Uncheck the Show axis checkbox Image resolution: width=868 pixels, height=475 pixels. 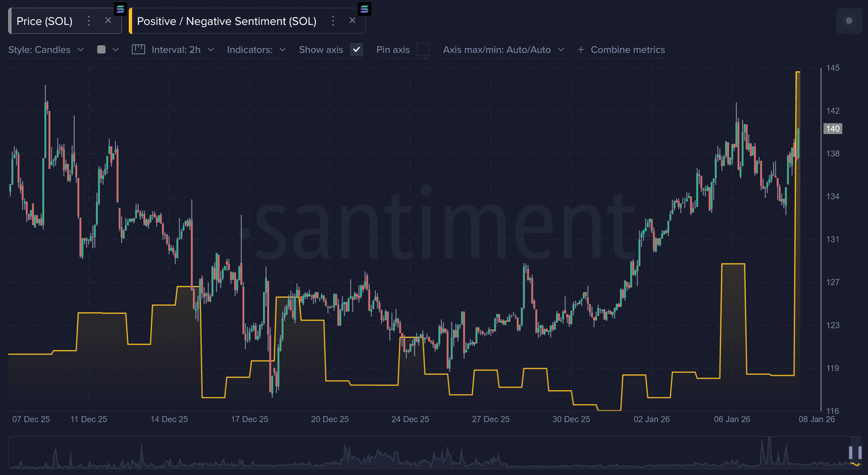[356, 50]
